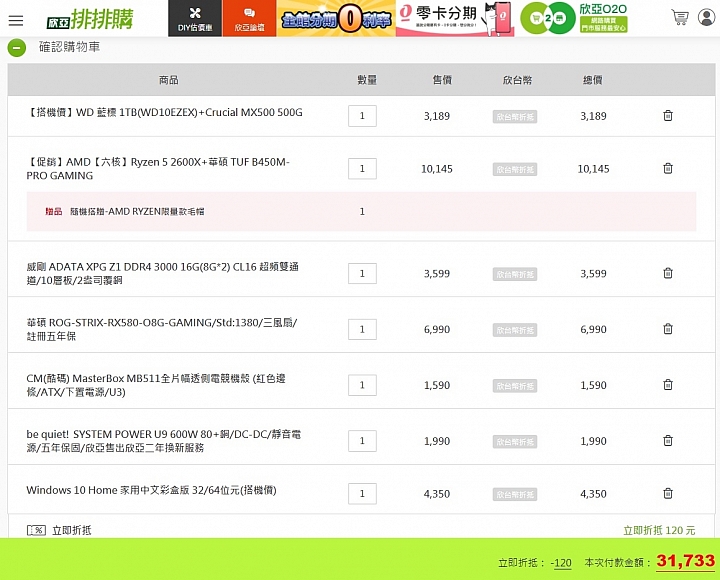This screenshot has height=580, width=720.
Task: Delete the be quiet! SYSTEM POWER item
Action: pyautogui.click(x=668, y=441)
